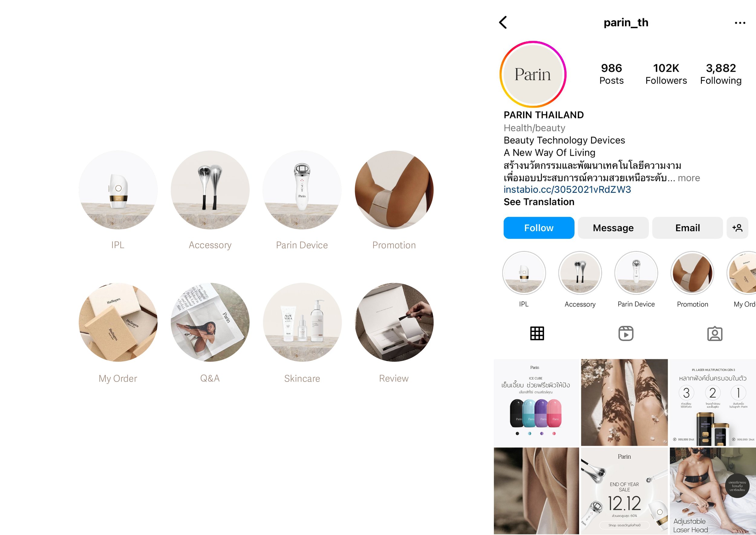
Task: Open the Promotion highlight in profile
Action: (692, 273)
